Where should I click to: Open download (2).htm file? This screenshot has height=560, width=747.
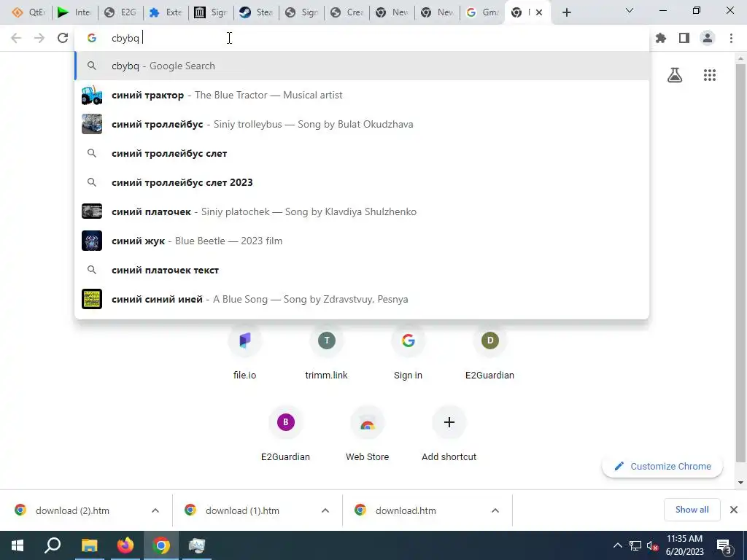pos(72,510)
